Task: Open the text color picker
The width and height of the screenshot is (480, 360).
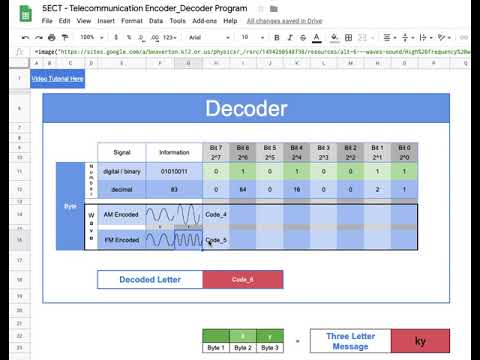Action: [x=317, y=38]
